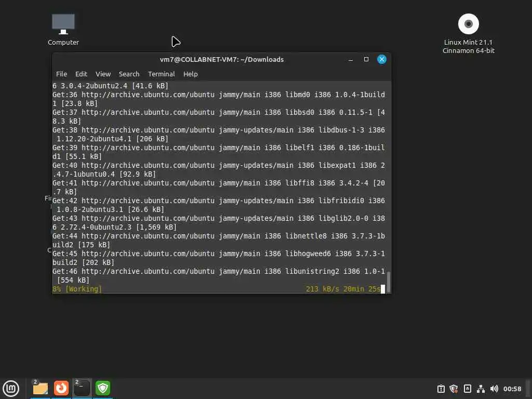Switch to the Terminal taskbar button
This screenshot has width=532, height=399.
[82, 388]
